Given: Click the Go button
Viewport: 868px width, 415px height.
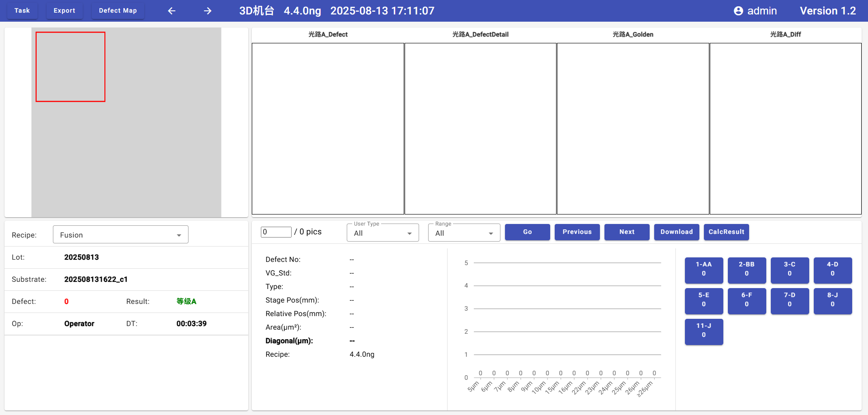Looking at the screenshot, I should coord(527,232).
